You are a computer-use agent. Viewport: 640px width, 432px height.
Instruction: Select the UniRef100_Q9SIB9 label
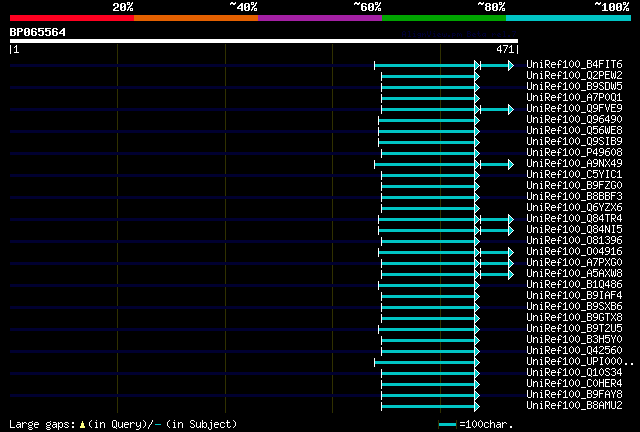click(x=574, y=142)
